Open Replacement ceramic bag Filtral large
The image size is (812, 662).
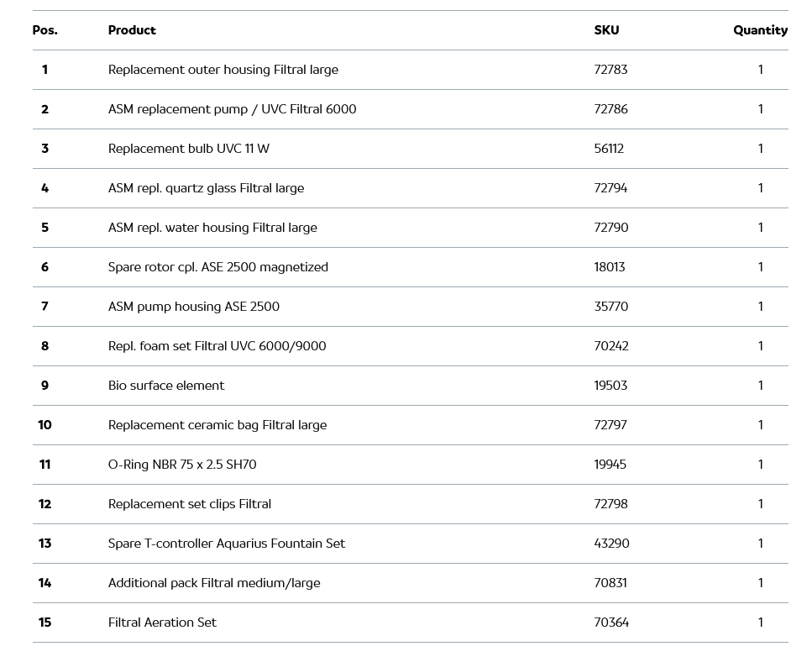click(217, 425)
